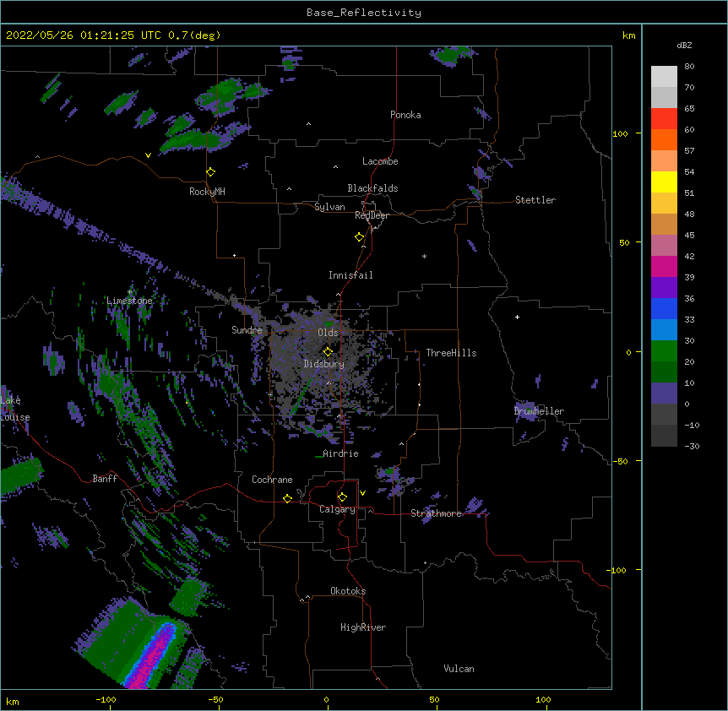The image size is (728, 711).
Task: Click the km unit label at bottom left
Action: [13, 701]
